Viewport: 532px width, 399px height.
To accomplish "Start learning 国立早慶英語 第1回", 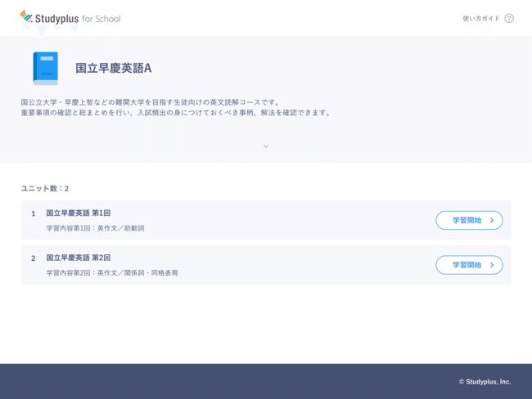I will click(469, 220).
